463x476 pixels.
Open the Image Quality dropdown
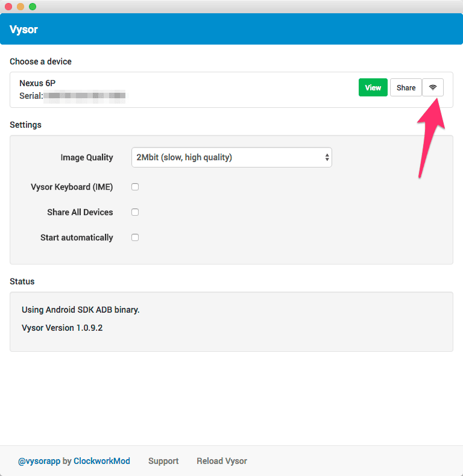(x=231, y=157)
